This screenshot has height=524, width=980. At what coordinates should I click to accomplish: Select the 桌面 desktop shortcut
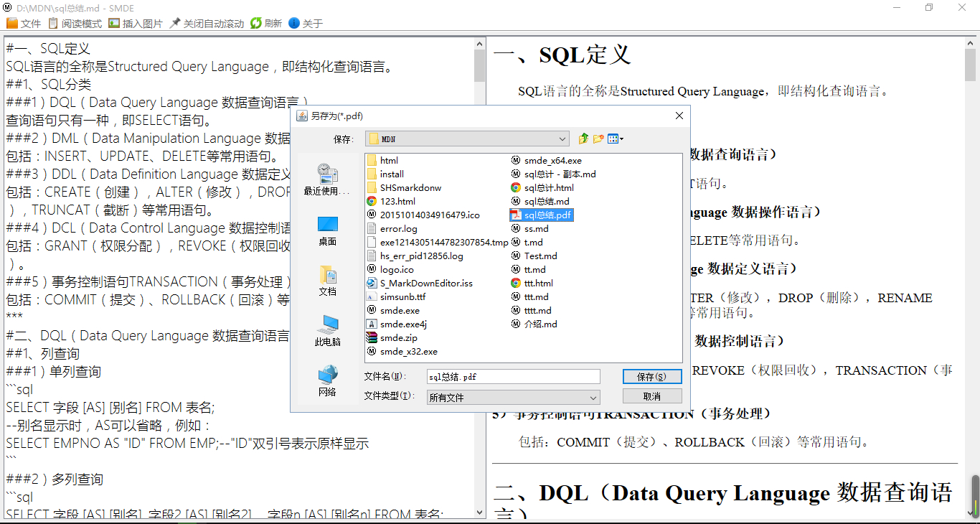pyautogui.click(x=327, y=230)
